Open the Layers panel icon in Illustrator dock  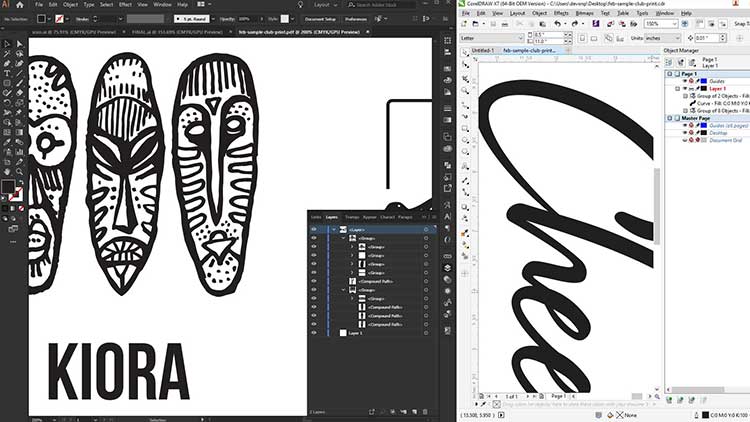click(x=447, y=267)
